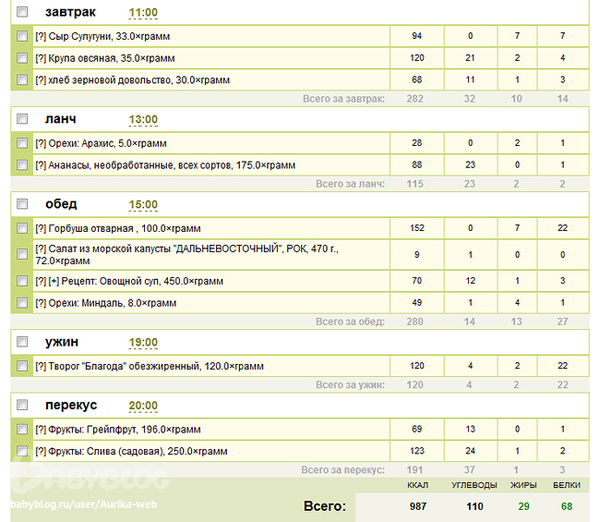Open the перекус time 20:00
600x522 pixels.
(143, 406)
